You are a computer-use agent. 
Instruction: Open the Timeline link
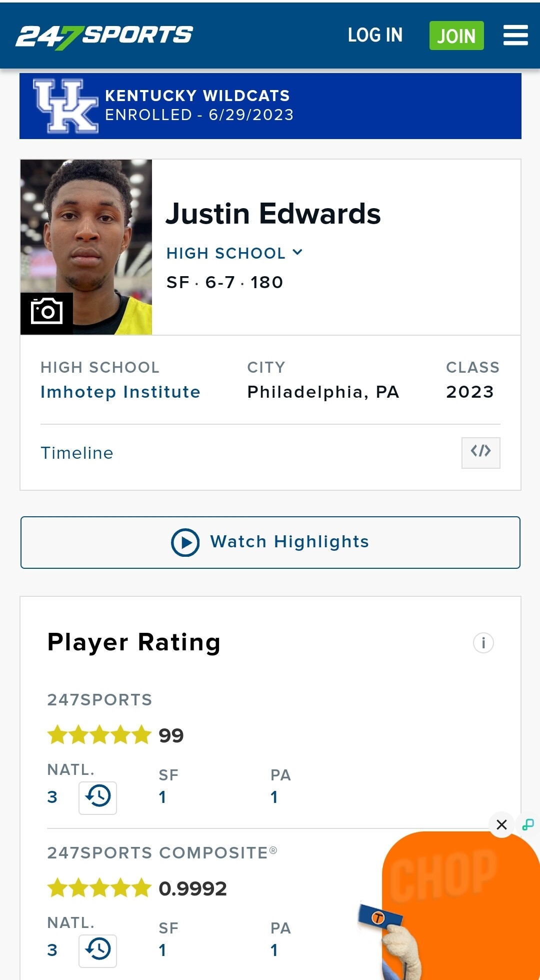[77, 453]
